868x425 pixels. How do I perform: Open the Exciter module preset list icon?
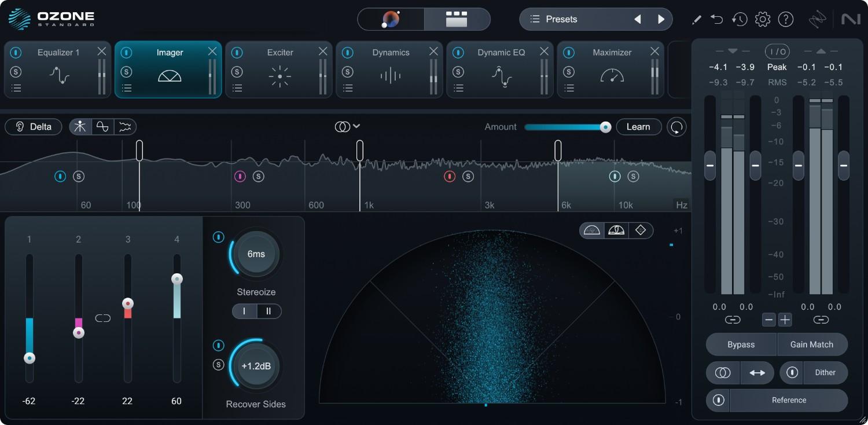tap(237, 88)
